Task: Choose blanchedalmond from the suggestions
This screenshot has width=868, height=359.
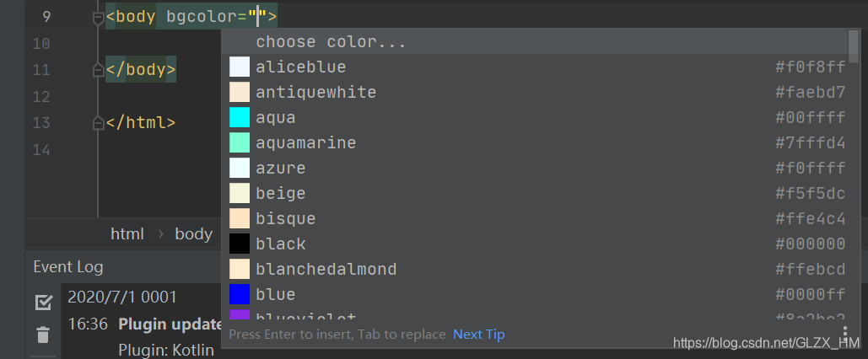Action: (536, 269)
